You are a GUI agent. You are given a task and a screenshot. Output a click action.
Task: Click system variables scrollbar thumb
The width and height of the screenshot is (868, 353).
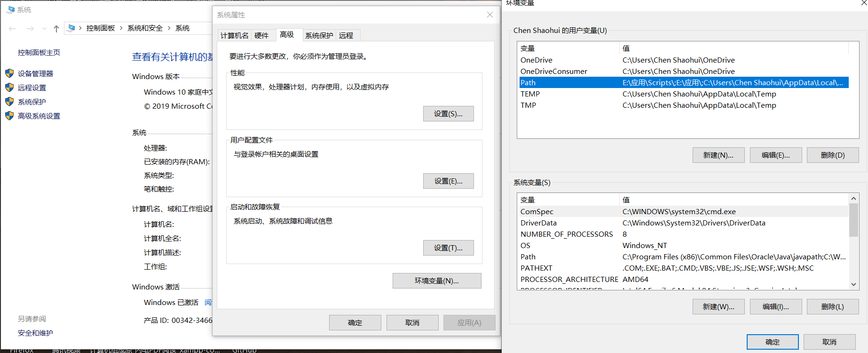coord(854,220)
